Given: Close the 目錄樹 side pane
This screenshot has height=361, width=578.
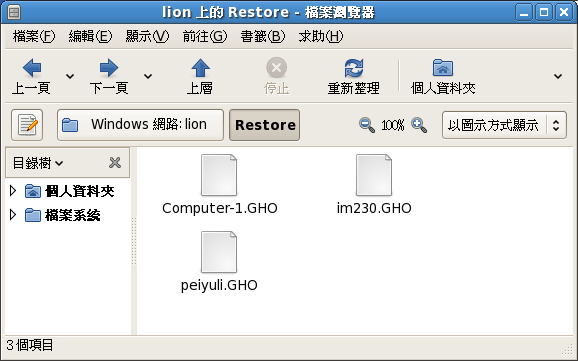Looking at the screenshot, I should click(115, 162).
